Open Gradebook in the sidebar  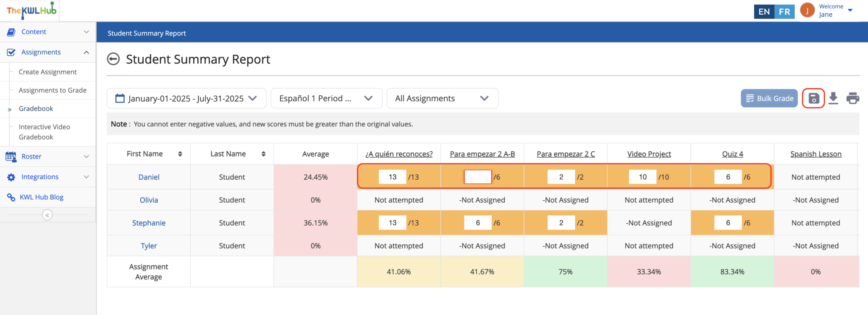[x=36, y=109]
